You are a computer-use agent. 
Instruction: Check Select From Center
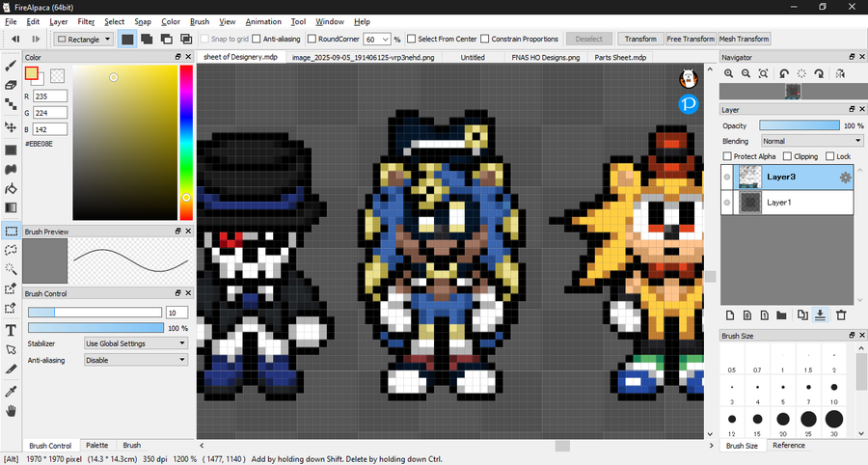click(411, 39)
